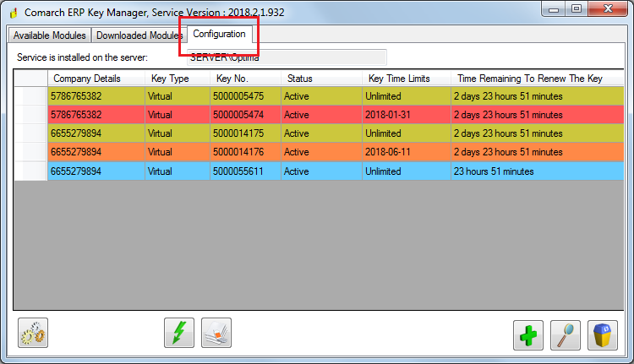Click the Time Remaining To Renew The Key header
634x364 pixels.
coord(538,79)
